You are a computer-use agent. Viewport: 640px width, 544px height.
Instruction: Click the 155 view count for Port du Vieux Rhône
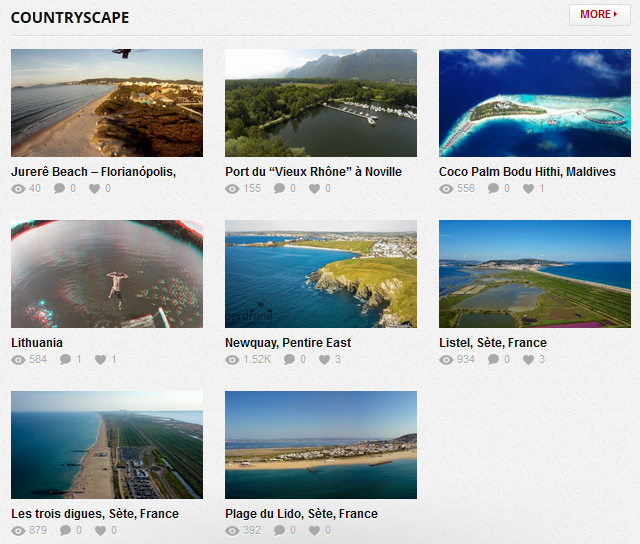[252, 189]
